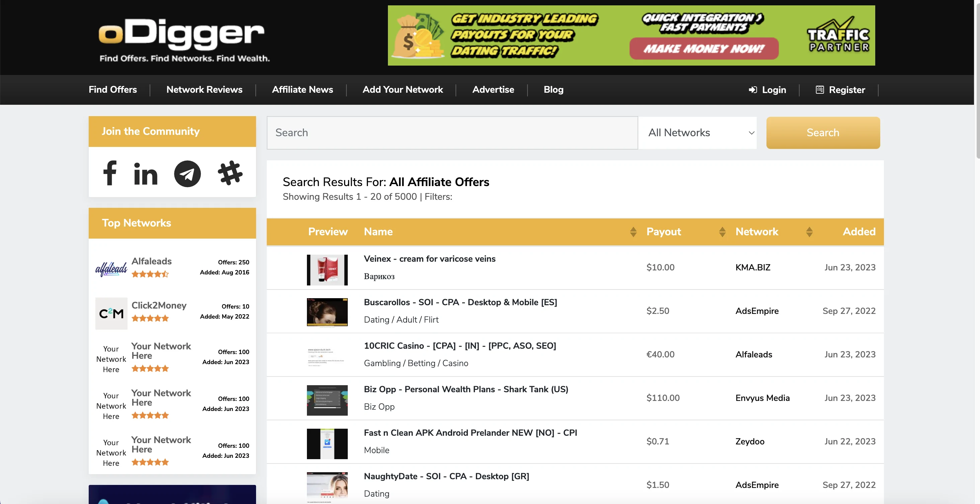Click the Click2Money star rating

coord(150,318)
